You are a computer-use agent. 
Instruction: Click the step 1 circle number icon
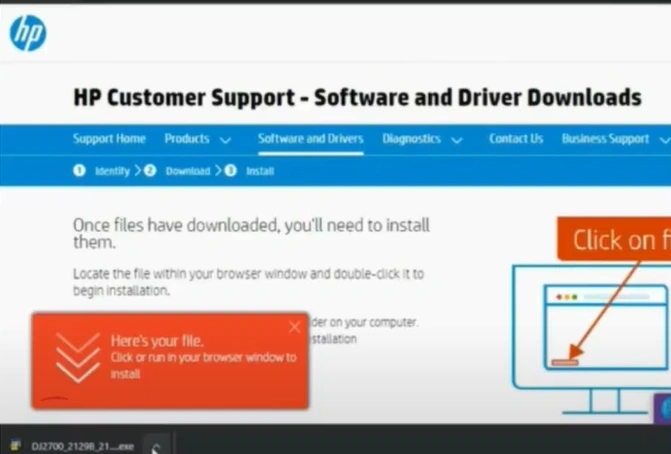(79, 171)
